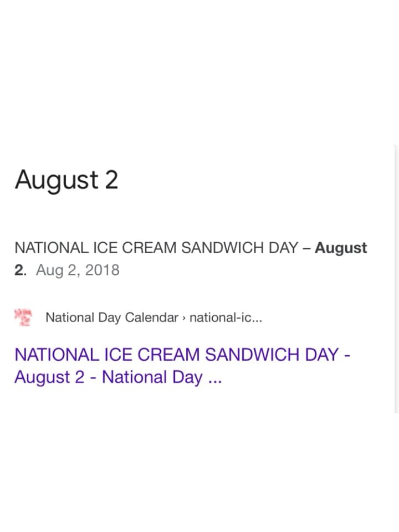Click National Day at the purple link's end
The width and height of the screenshot is (399, 532).
[152, 377]
